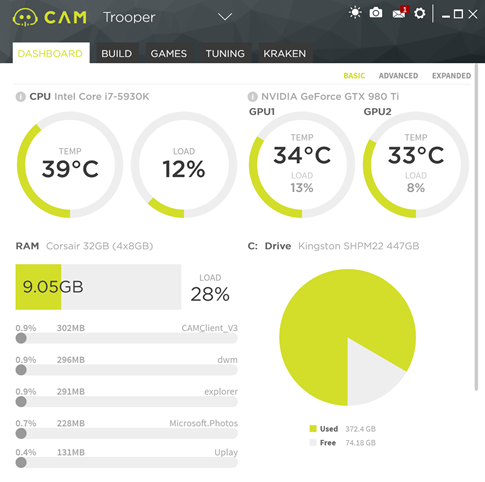Image resolution: width=485 pixels, height=482 pixels.
Task: Click the vertical scrollbar on the right
Action: pos(476,227)
